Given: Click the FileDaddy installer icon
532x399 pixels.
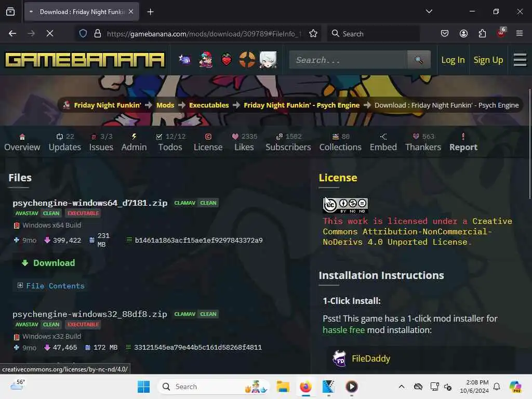Looking at the screenshot, I should pyautogui.click(x=339, y=358).
